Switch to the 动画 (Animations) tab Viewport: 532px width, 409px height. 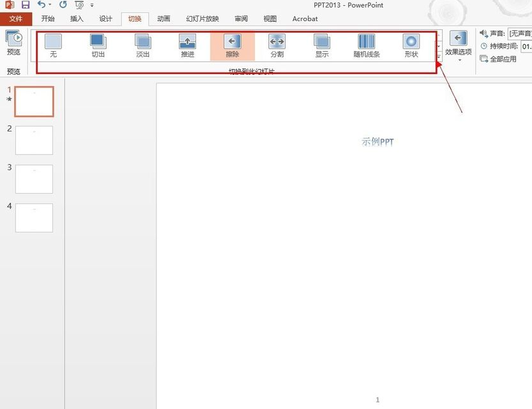[x=163, y=19]
